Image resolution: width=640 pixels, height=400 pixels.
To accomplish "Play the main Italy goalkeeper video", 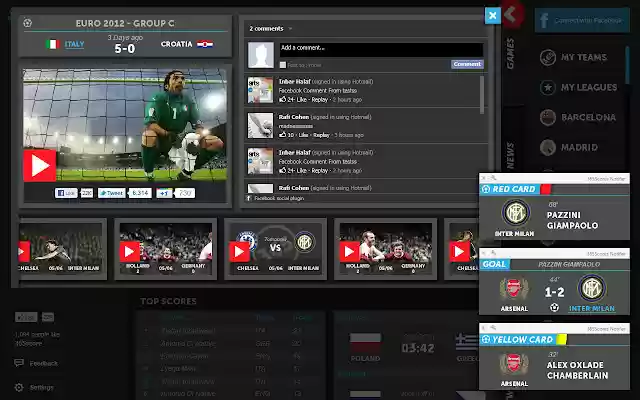I will (x=40, y=165).
